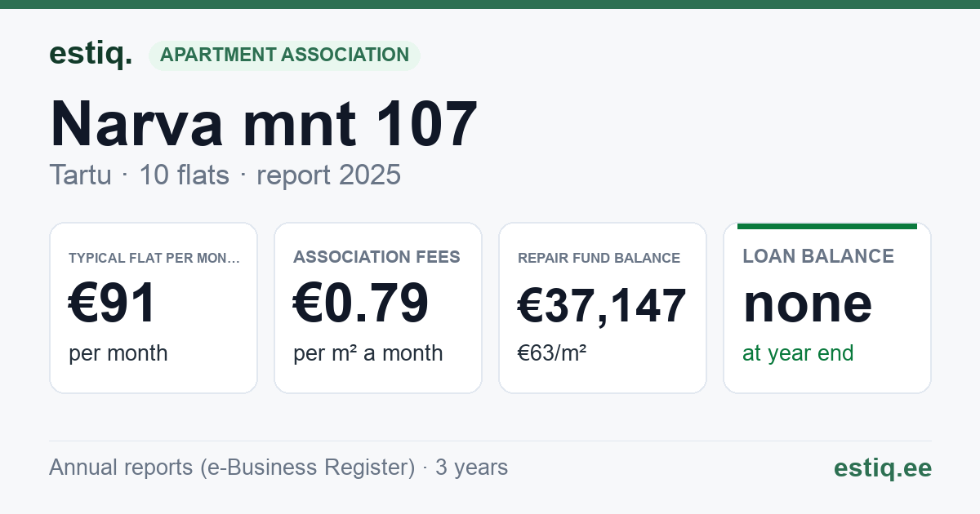The image size is (980, 514).
Task: Click the €63/m² label
Action: pyautogui.click(x=552, y=353)
